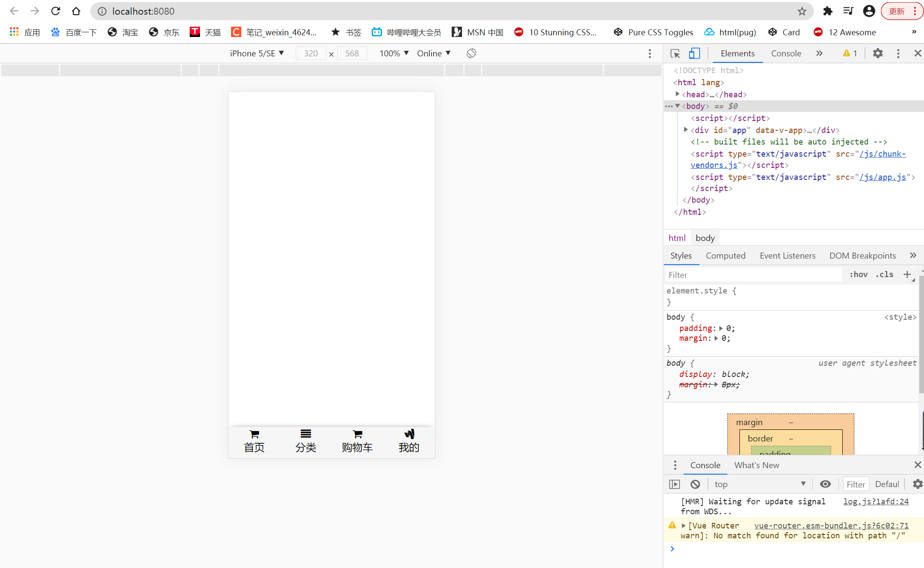
Task: Add new style rule plus icon
Action: point(907,275)
